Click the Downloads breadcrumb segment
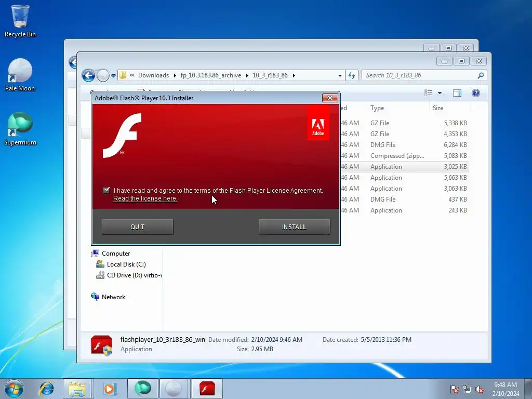Image resolution: width=532 pixels, height=399 pixels. coord(153,75)
